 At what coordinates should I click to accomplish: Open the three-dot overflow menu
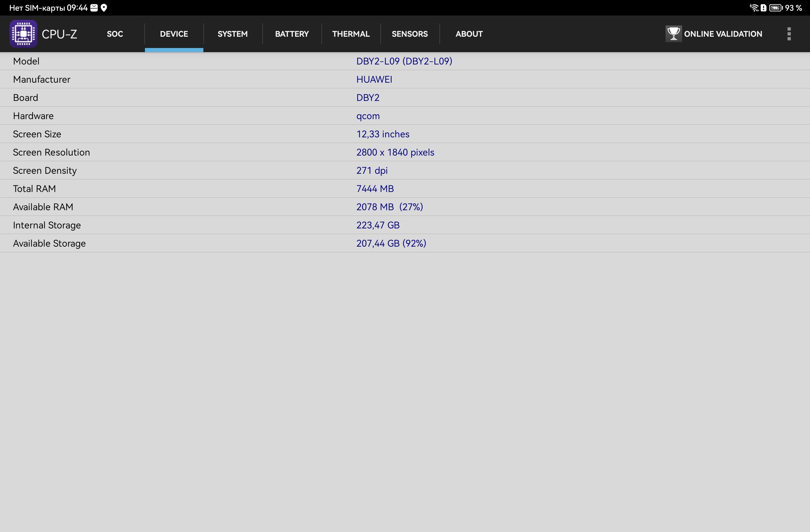(x=789, y=34)
